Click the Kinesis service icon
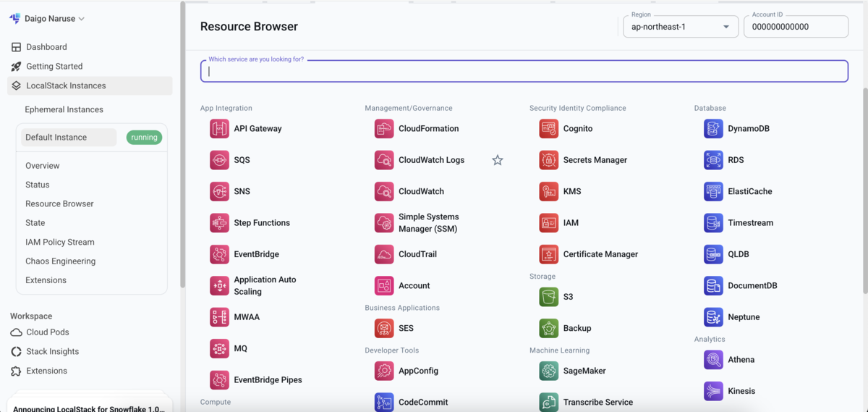 (x=713, y=391)
